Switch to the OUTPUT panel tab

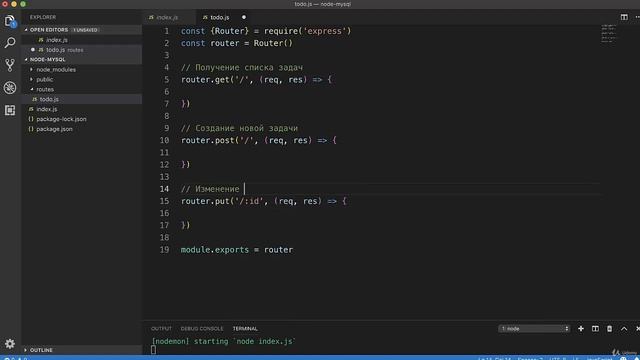pyautogui.click(x=161, y=329)
